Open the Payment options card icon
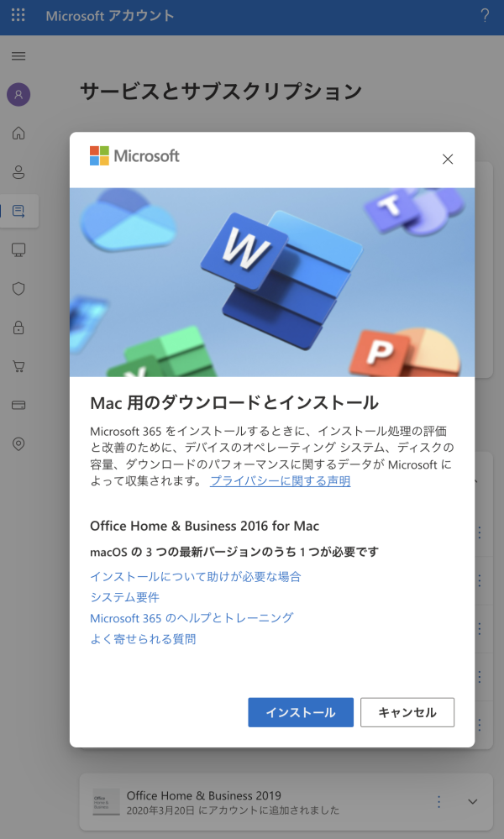The width and height of the screenshot is (504, 839). pyautogui.click(x=18, y=405)
